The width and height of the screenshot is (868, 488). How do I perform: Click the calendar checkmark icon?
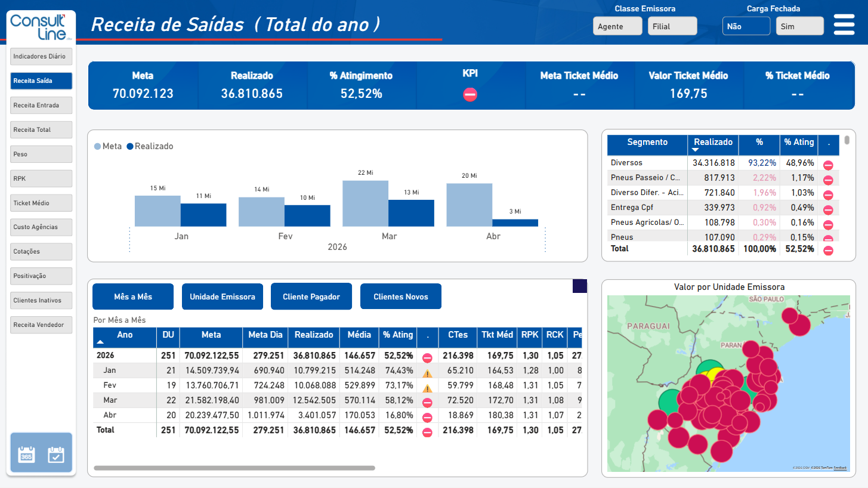click(55, 455)
